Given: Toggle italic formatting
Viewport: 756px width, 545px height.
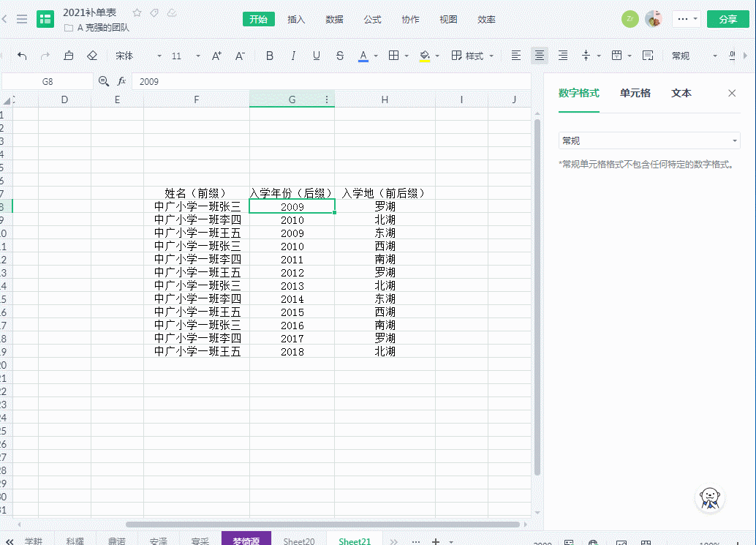Looking at the screenshot, I should pyautogui.click(x=293, y=56).
